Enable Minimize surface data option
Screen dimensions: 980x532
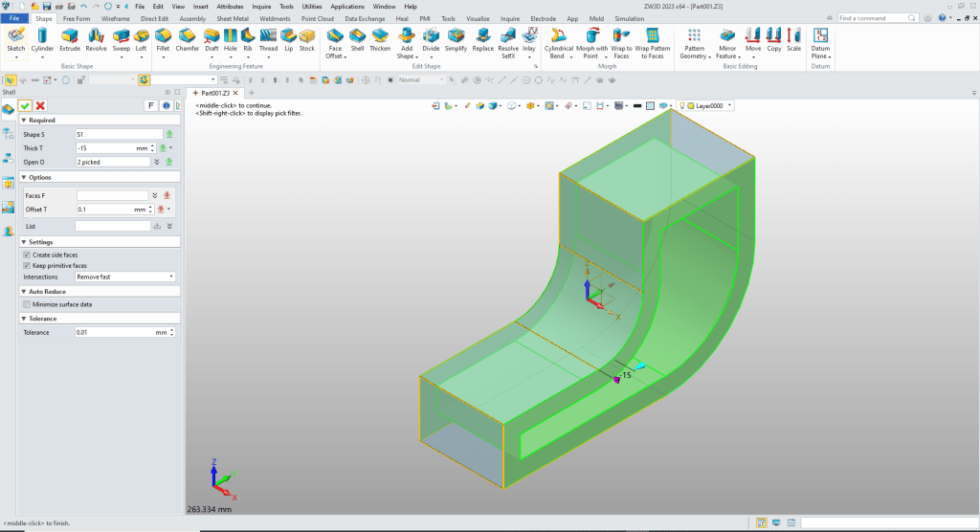(x=26, y=304)
